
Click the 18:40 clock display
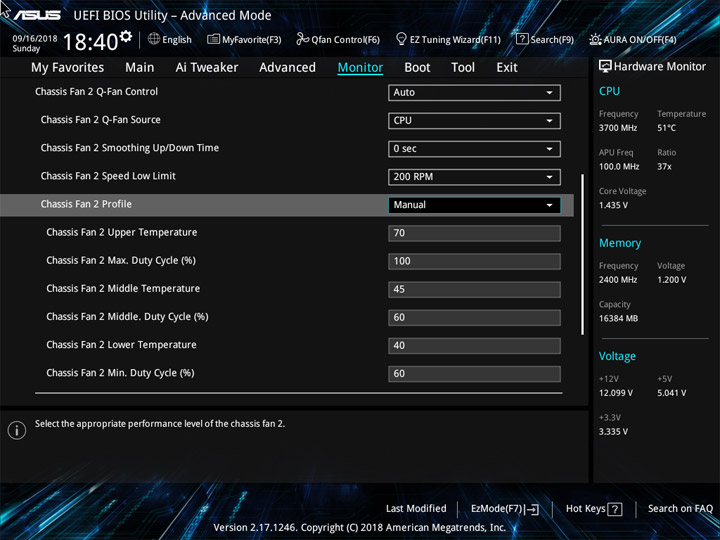click(x=90, y=42)
